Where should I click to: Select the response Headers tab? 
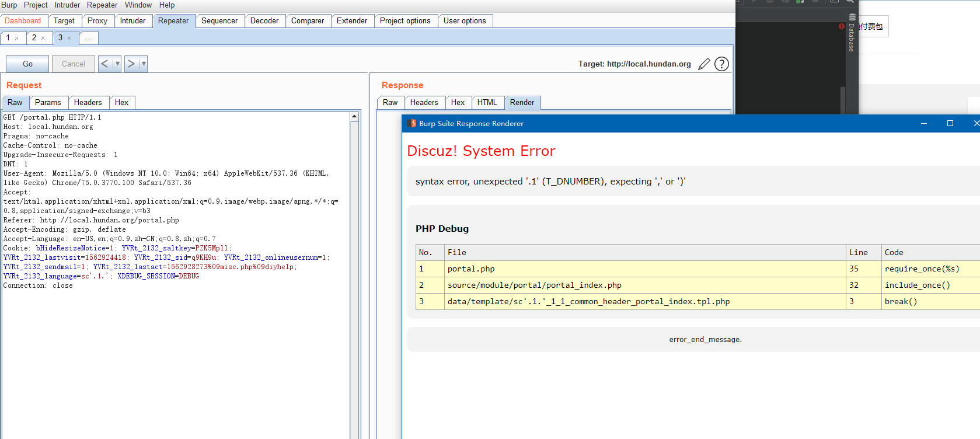pos(424,102)
